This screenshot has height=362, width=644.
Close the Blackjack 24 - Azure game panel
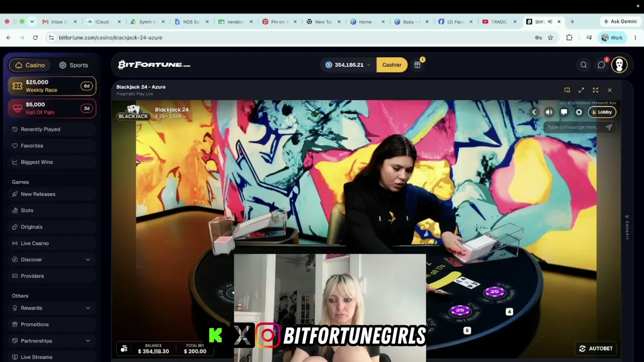pyautogui.click(x=609, y=90)
